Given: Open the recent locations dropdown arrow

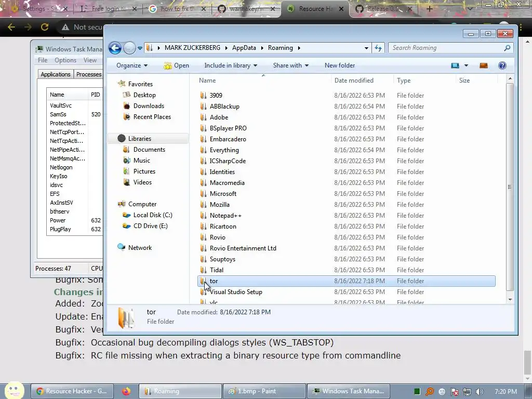Looking at the screenshot, I should 140,48.
